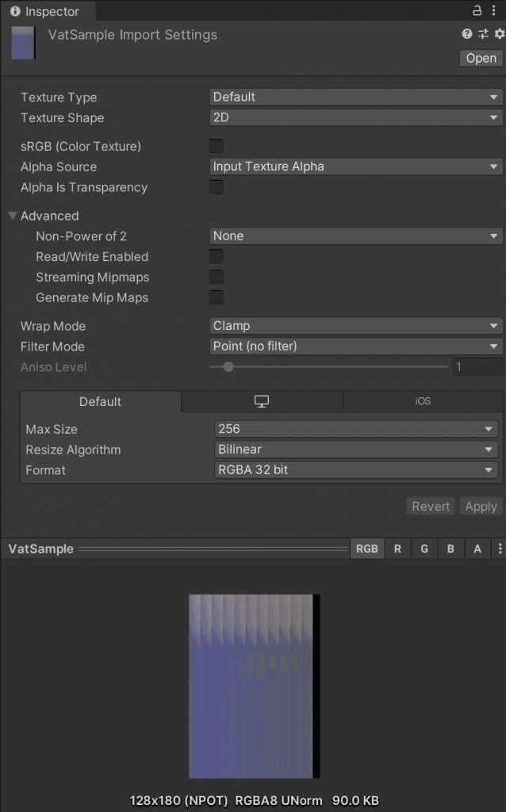Click the Open button
506x812 pixels.
[x=481, y=58]
